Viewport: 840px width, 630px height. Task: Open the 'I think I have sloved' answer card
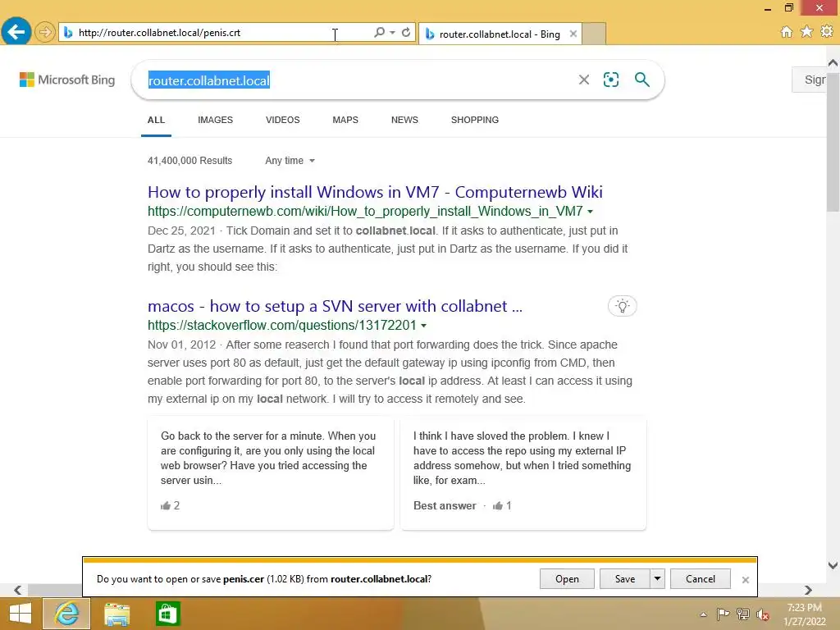pos(523,473)
